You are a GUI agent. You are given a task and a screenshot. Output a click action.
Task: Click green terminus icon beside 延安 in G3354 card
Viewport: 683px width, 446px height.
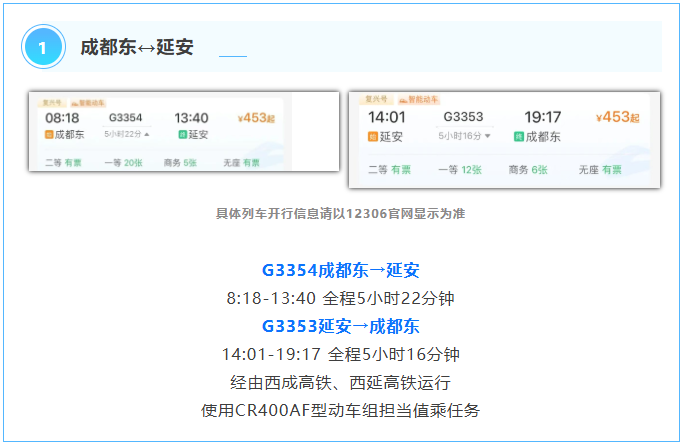click(x=180, y=134)
